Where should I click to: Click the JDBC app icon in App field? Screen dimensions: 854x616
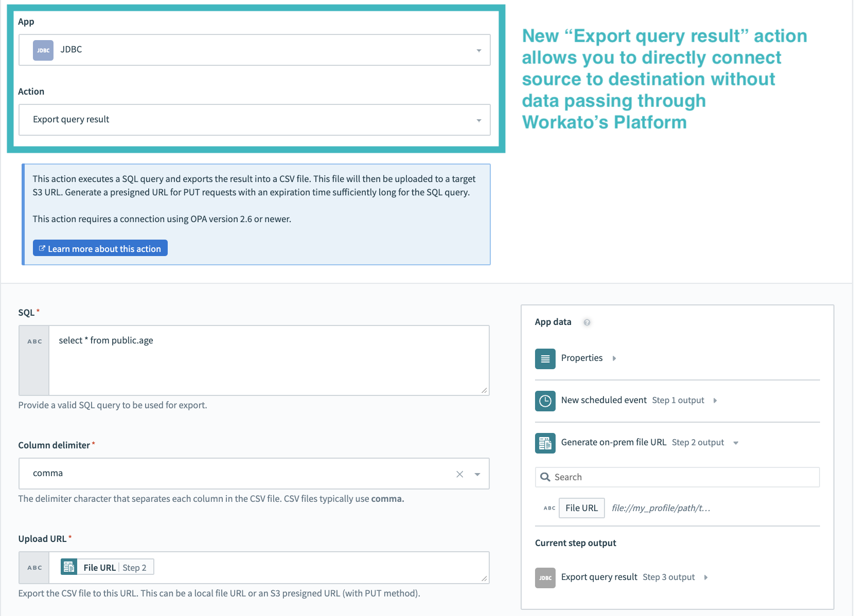(43, 50)
